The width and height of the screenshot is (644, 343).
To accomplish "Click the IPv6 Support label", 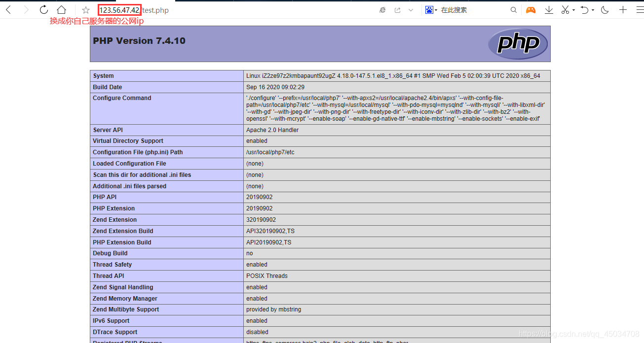I will 111,321.
